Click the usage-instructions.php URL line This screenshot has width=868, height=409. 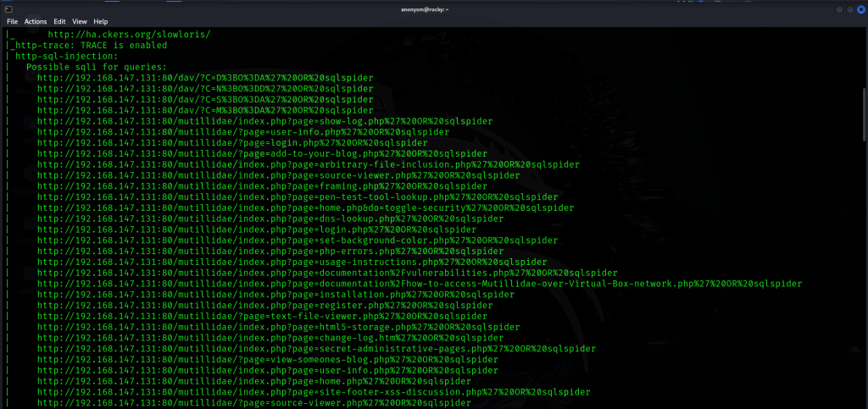(292, 262)
